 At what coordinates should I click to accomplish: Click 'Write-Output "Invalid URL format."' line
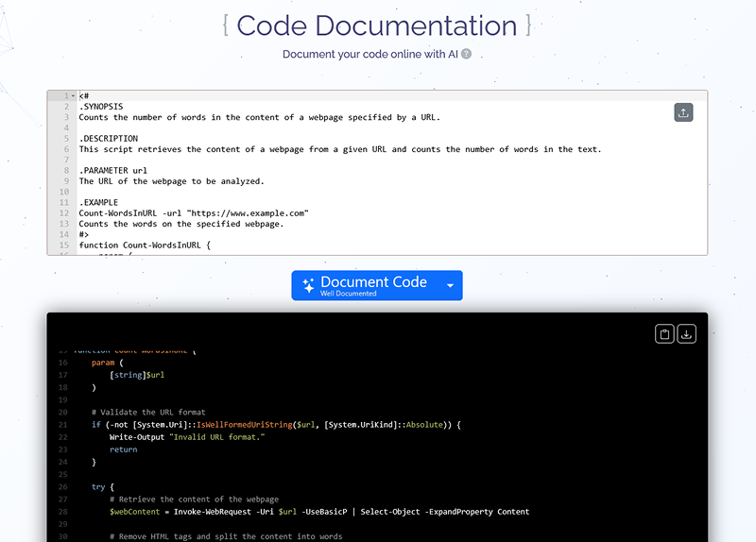click(x=187, y=437)
